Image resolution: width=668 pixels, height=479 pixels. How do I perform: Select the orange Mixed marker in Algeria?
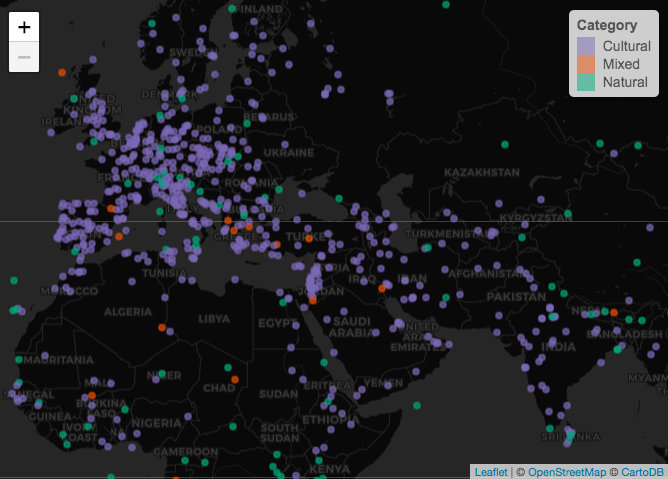162,327
